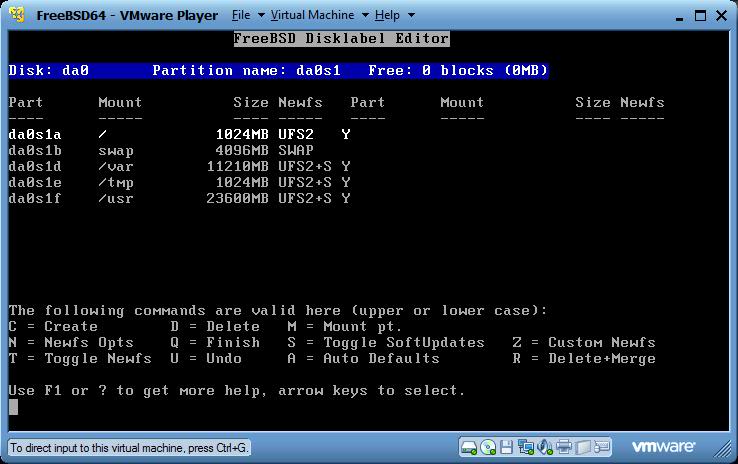The image size is (738, 464).
Task: Close the VMware Player window
Action: pos(721,16)
